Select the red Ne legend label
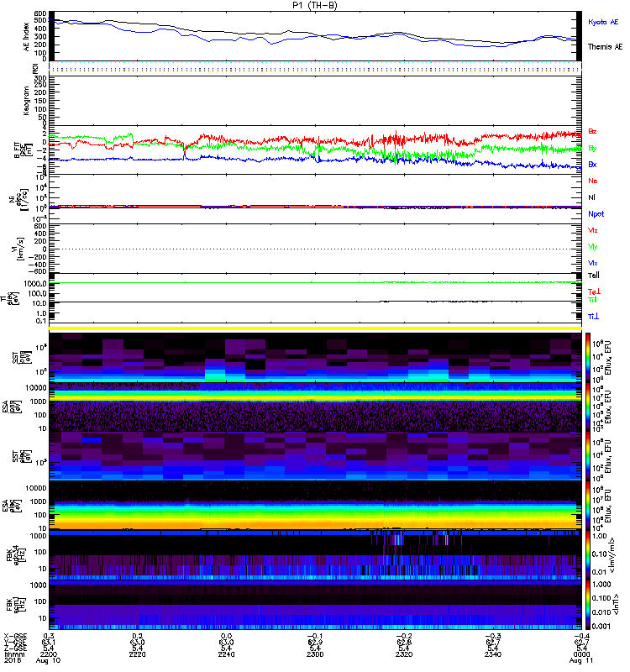630x672 pixels. point(593,181)
